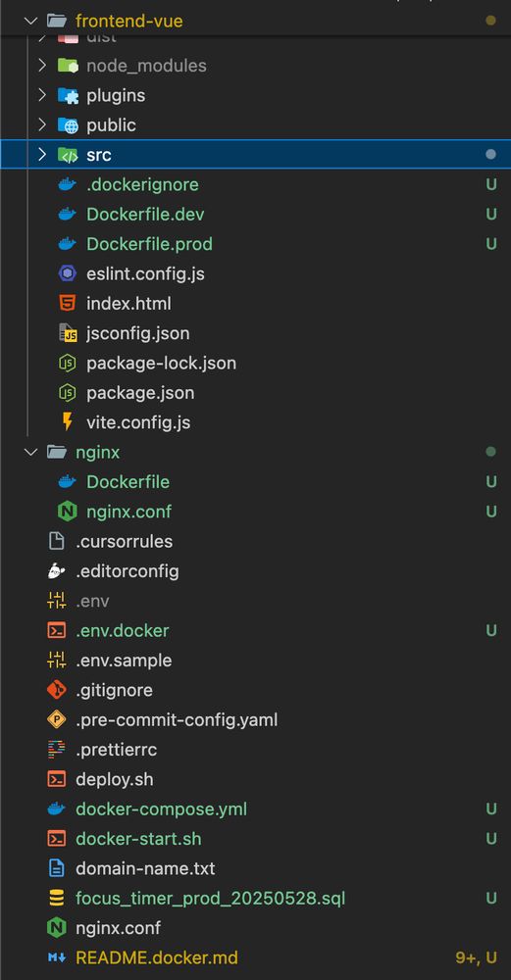
Task: Open domain-name.txt file
Action: coord(145,868)
